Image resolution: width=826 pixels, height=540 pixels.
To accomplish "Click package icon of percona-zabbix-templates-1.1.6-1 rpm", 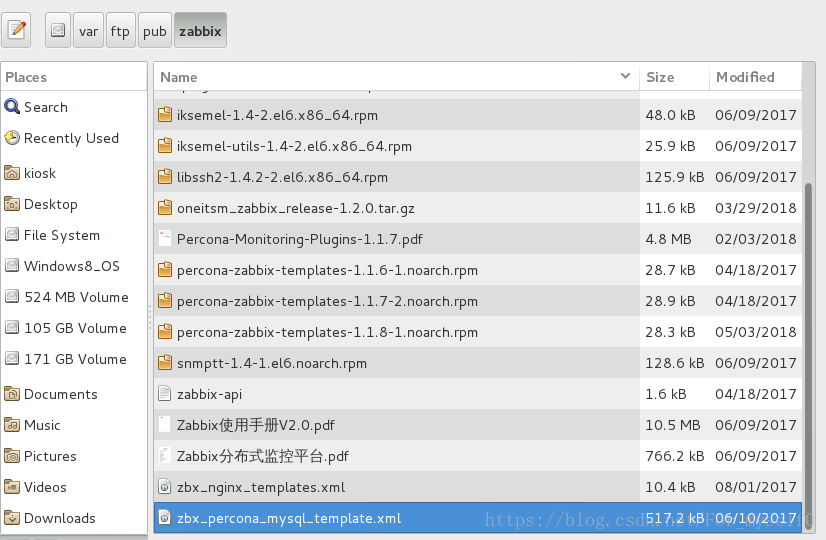I will [x=165, y=270].
